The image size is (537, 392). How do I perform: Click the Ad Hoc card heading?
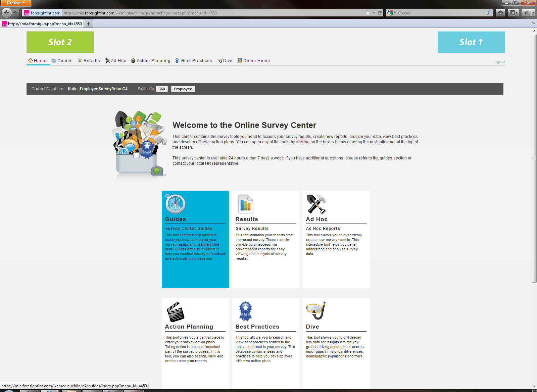click(317, 219)
